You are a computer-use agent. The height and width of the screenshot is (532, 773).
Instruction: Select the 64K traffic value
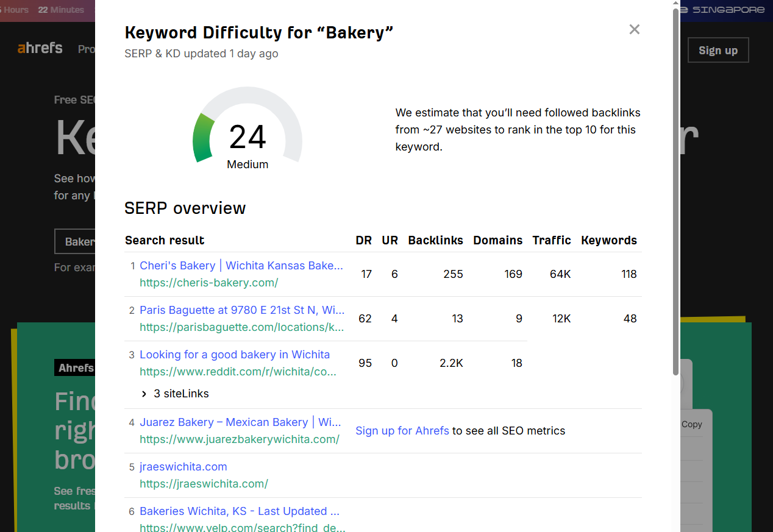pos(560,274)
